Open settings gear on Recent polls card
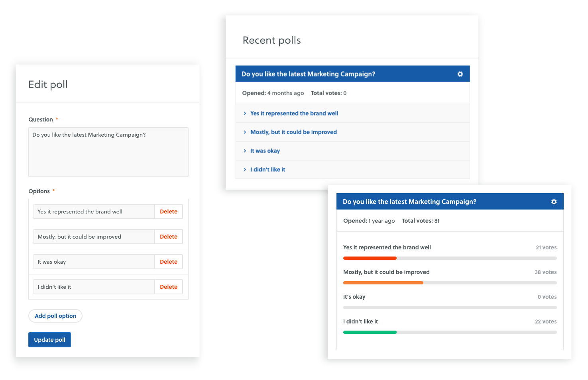This screenshot has height=380, width=588. pos(460,74)
